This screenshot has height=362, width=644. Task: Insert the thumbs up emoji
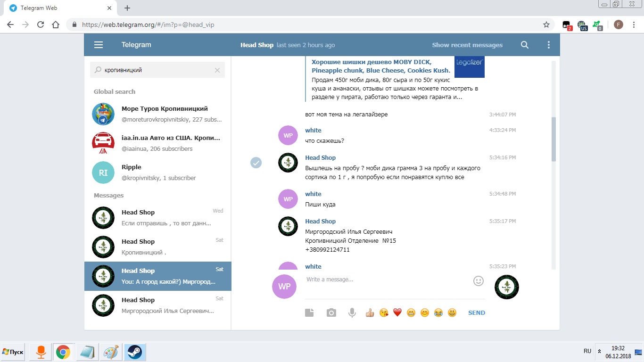pyautogui.click(x=370, y=313)
